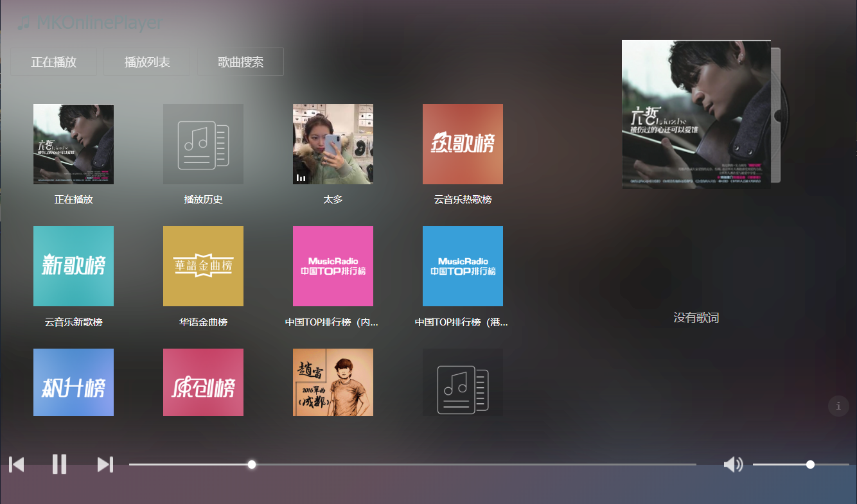Pause the current song
Image resolution: width=857 pixels, height=504 pixels.
(59, 464)
